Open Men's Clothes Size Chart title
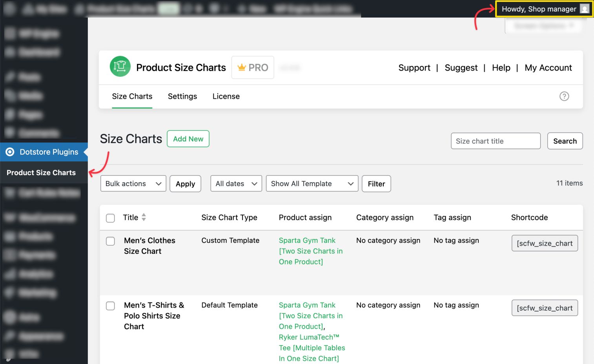Screen dimensions: 594x364 coord(149,246)
